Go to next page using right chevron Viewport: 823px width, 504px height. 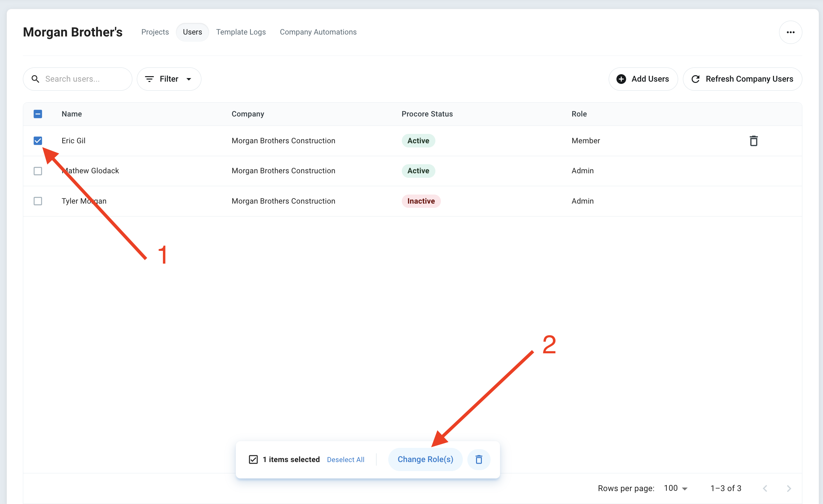click(x=788, y=489)
